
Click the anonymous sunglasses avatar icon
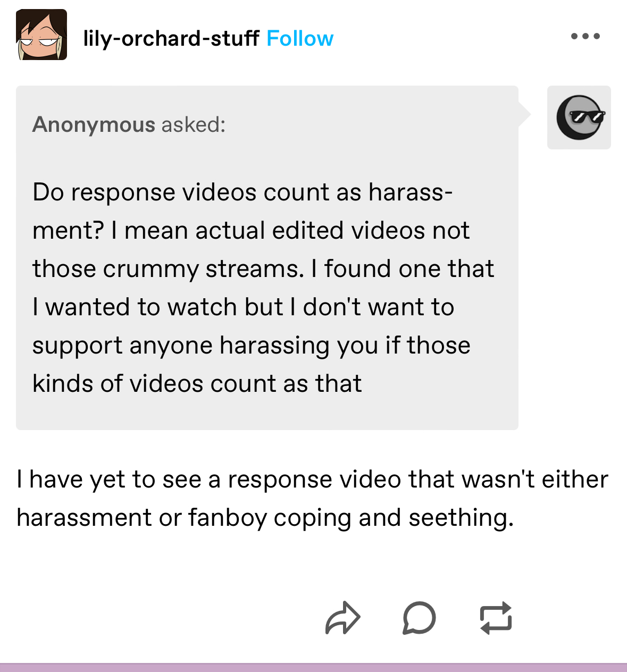(x=579, y=117)
